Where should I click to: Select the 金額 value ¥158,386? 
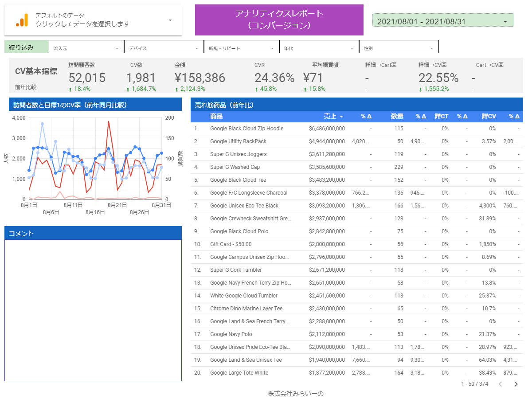tap(200, 78)
